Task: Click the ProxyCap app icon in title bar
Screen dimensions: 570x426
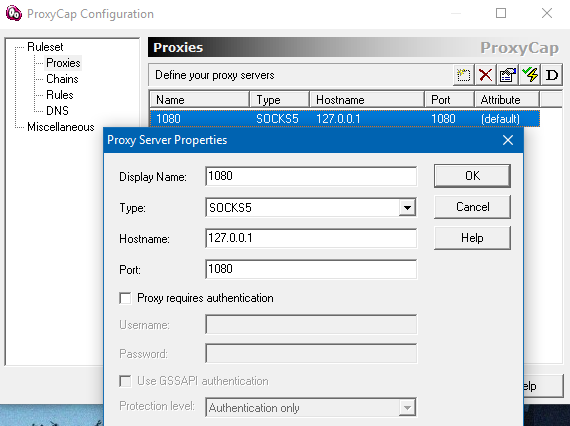Action: tap(14, 13)
